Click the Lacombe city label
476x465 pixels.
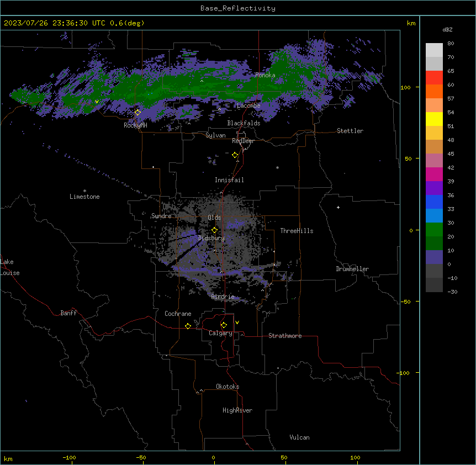pyautogui.click(x=248, y=105)
